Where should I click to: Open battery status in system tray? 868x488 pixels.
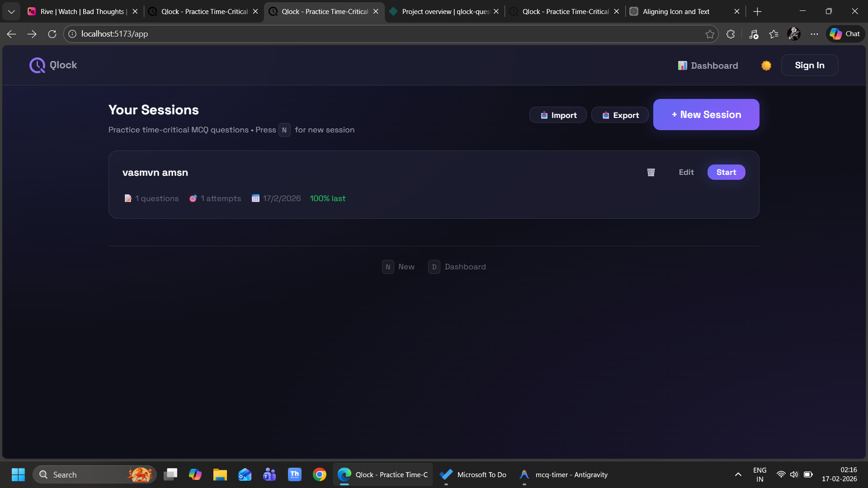click(808, 474)
